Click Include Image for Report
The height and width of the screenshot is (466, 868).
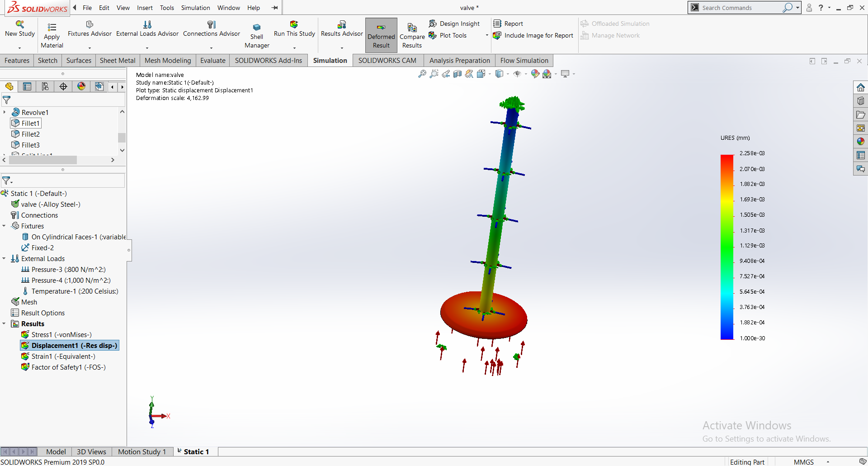pyautogui.click(x=533, y=35)
